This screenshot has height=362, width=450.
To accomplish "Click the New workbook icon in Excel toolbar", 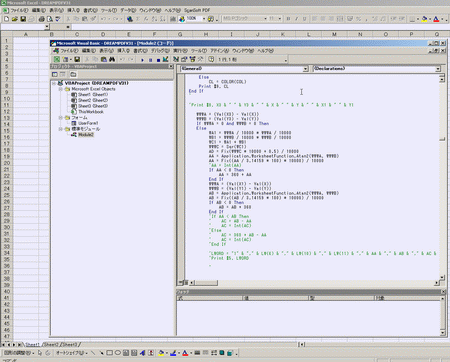I will pyautogui.click(x=6, y=19).
